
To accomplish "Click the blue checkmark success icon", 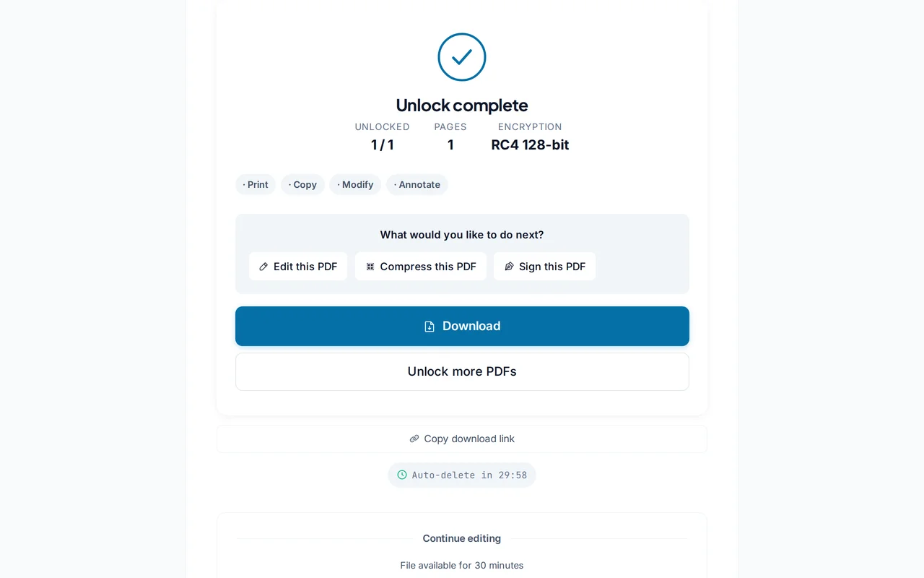I will tap(461, 56).
